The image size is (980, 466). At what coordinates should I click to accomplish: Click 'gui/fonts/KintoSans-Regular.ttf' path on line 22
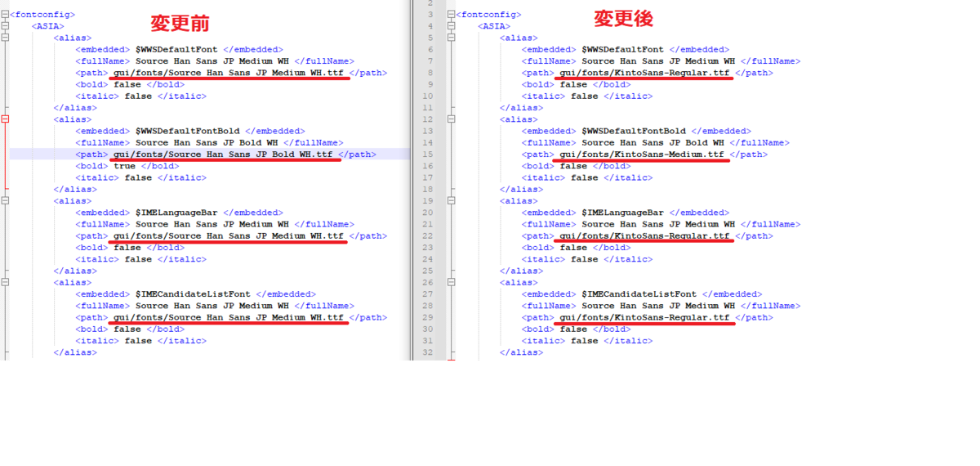click(644, 236)
